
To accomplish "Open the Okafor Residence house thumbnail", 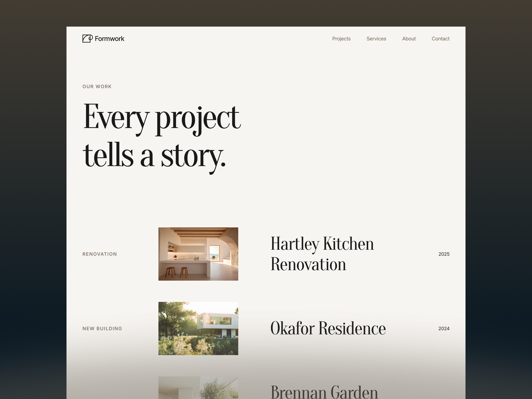I will [198, 329].
